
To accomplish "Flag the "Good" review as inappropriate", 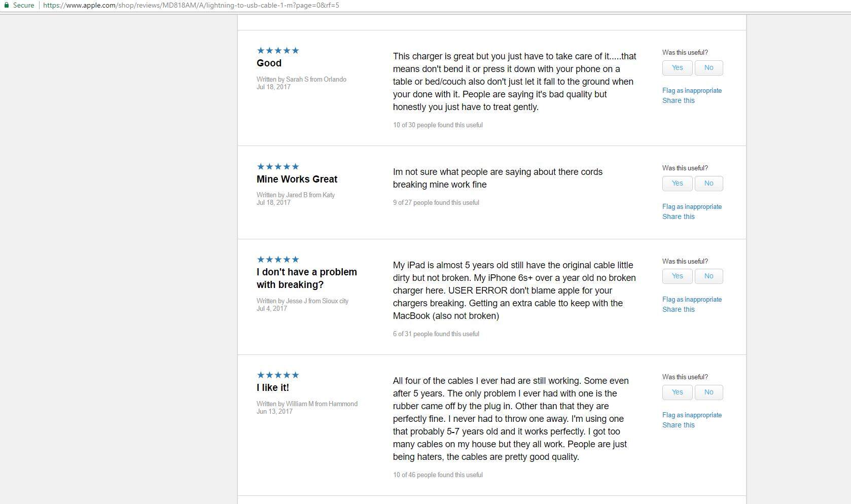I will click(x=692, y=91).
